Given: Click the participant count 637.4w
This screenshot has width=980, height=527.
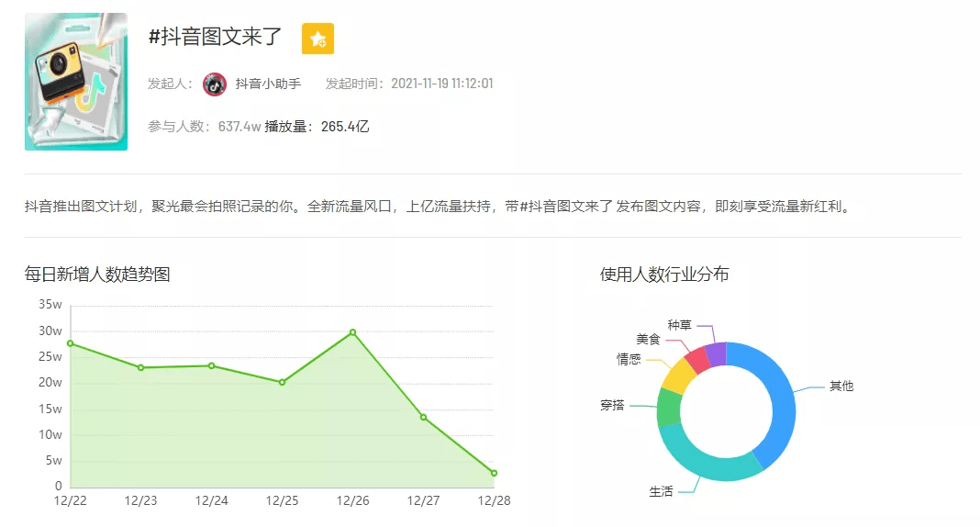Looking at the screenshot, I should pos(239,127).
